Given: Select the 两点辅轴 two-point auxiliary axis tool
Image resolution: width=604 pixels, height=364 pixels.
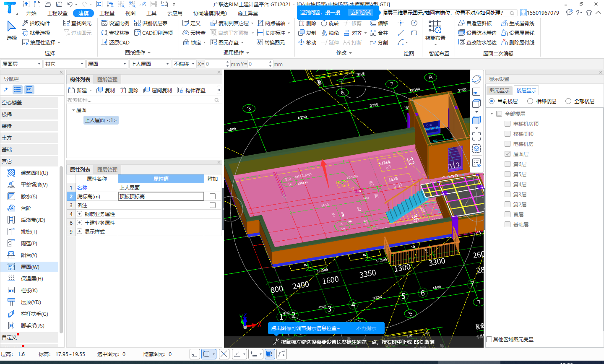Looking at the screenshot, I should point(271,23).
